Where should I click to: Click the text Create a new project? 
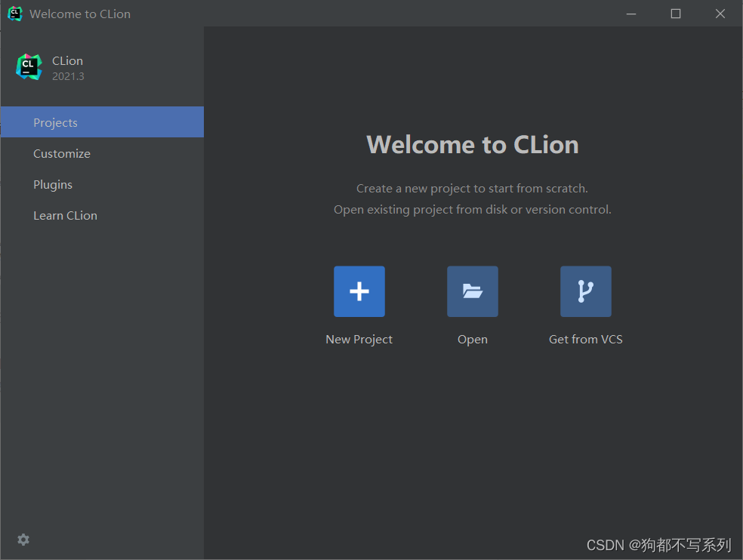(x=413, y=189)
